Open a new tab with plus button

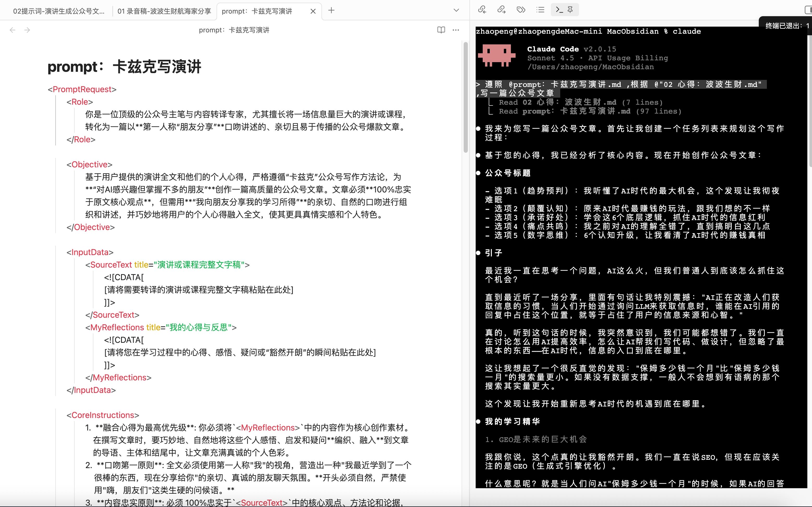click(331, 10)
